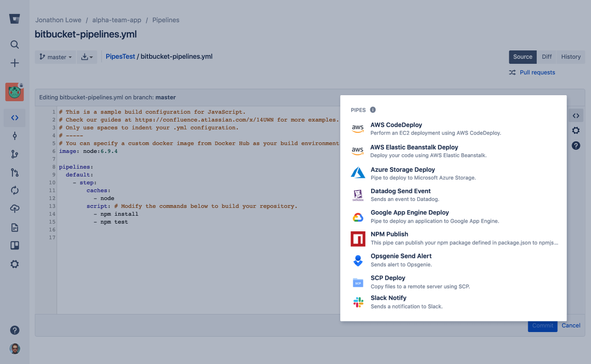Open Pull requests icon in sidebar

[14, 172]
